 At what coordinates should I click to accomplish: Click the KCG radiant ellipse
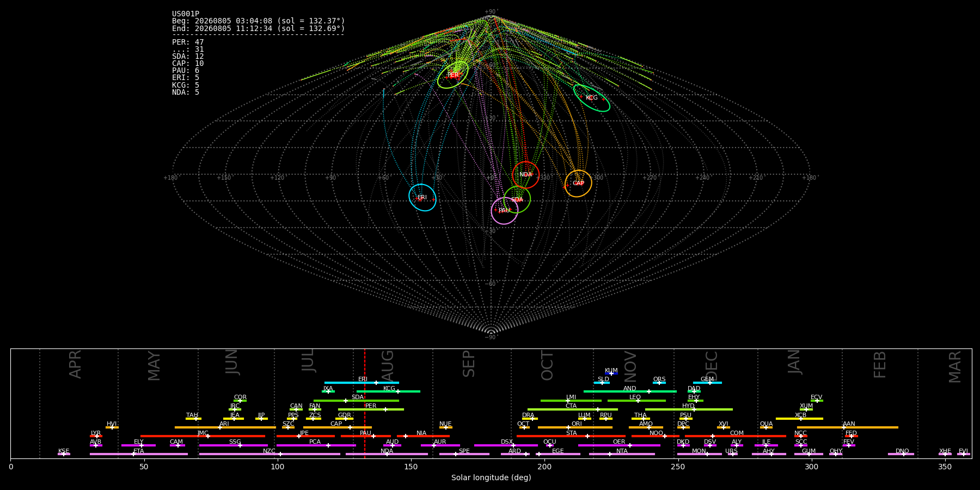click(592, 98)
